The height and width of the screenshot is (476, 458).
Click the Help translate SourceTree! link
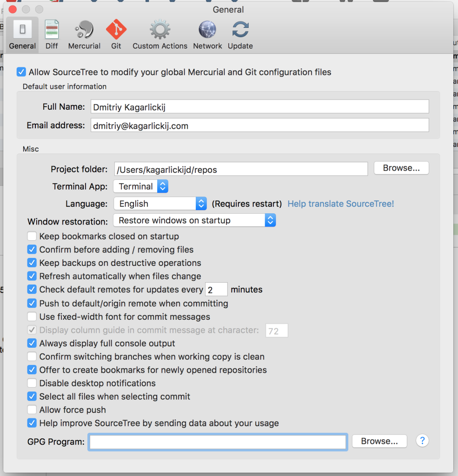click(340, 204)
